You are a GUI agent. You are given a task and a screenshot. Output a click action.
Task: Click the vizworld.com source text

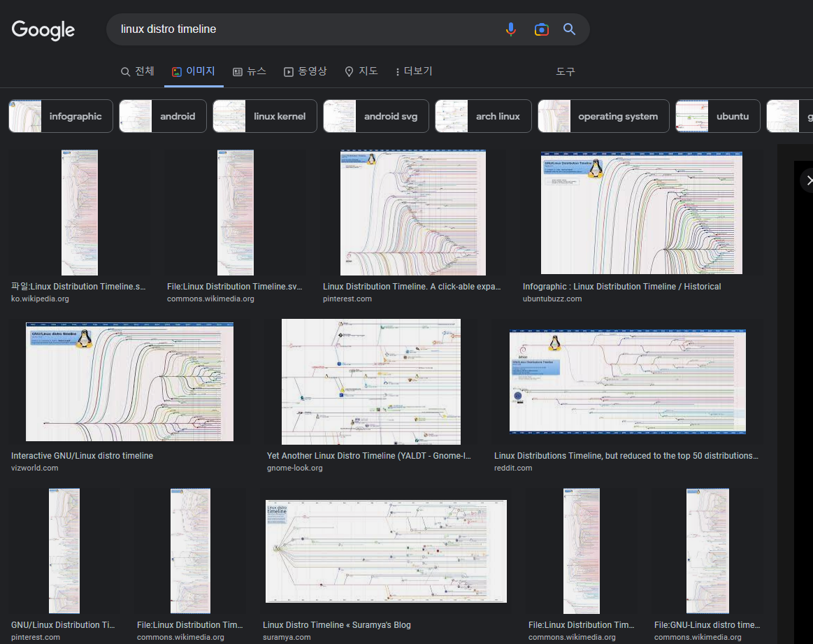coord(35,468)
